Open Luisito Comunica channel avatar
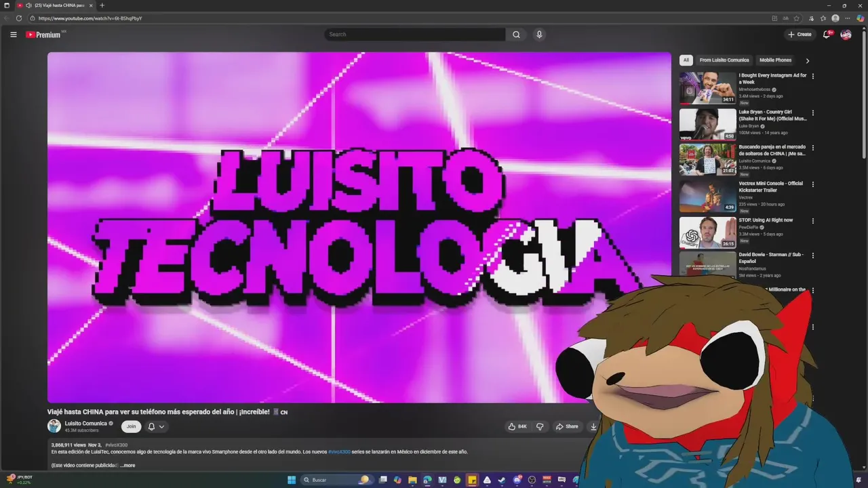This screenshot has height=488, width=868. pyautogui.click(x=54, y=426)
